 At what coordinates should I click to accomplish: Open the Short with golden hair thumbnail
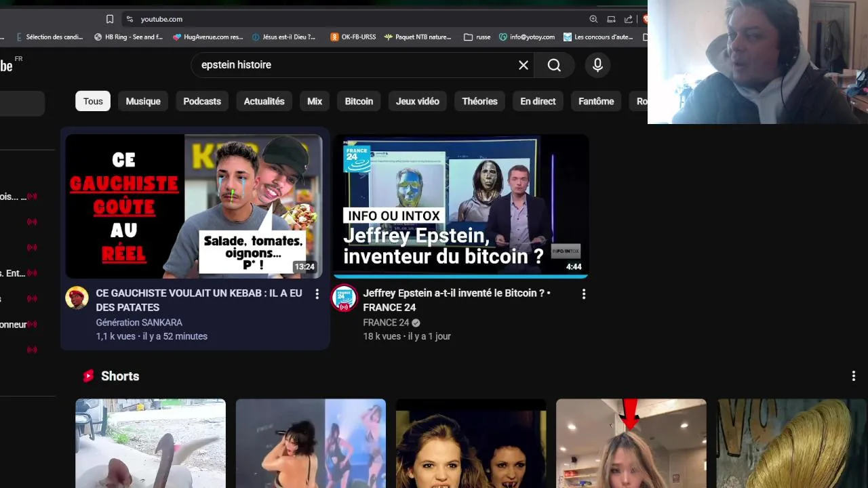tap(791, 443)
